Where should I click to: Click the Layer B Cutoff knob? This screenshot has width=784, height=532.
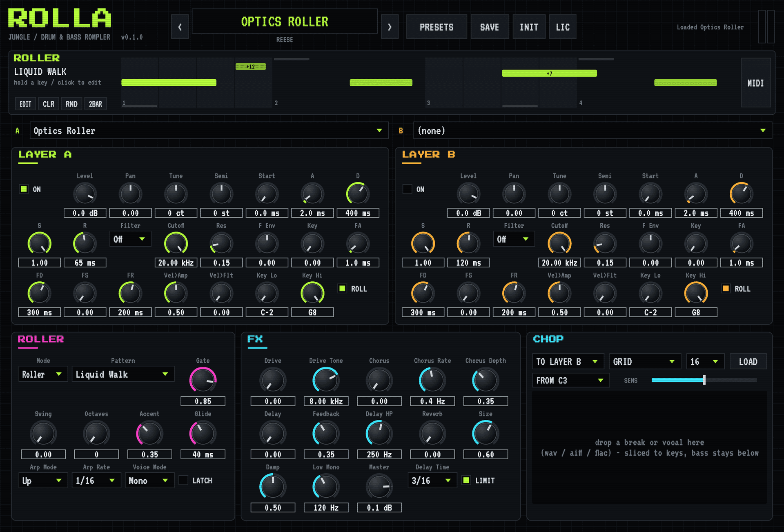coord(559,243)
